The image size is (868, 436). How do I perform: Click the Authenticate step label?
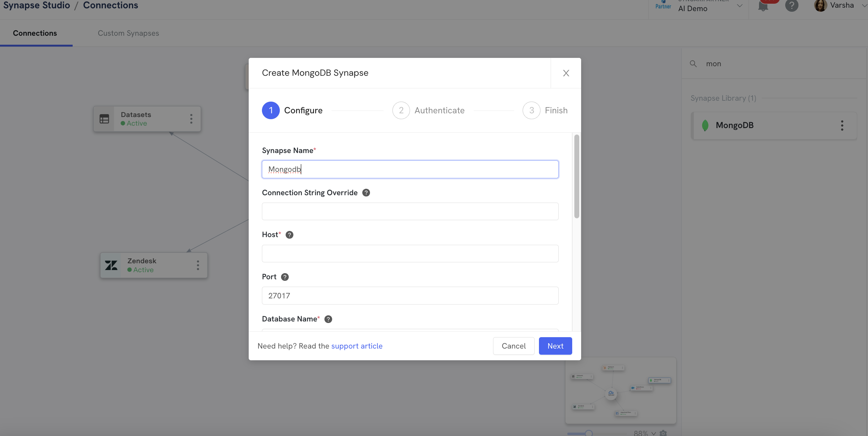click(440, 110)
